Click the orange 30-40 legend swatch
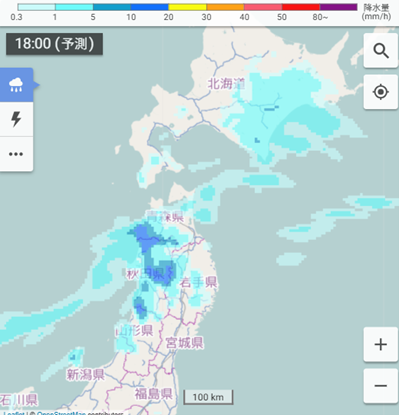This screenshot has width=399, height=415. 225,7
